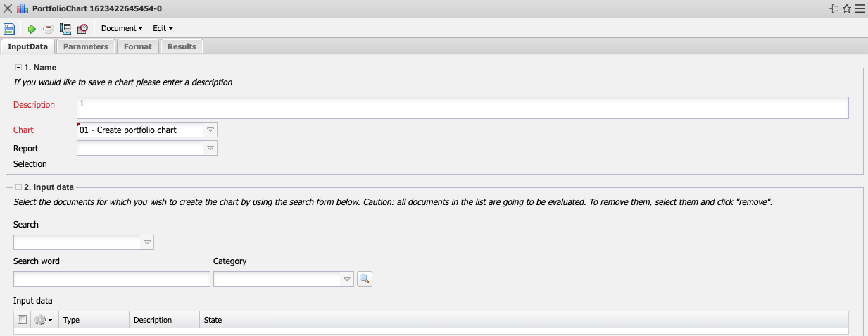Open the Chart dropdown list
The width and height of the screenshot is (868, 336).
tap(210, 130)
